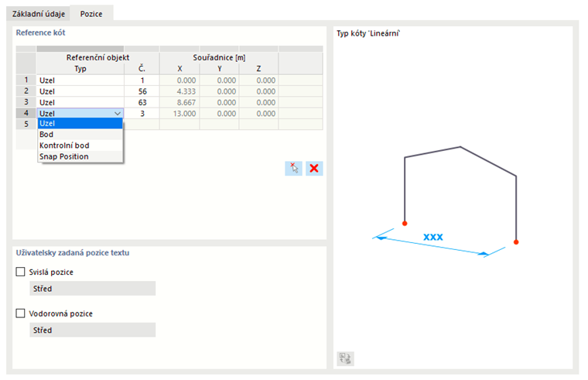
Task: Collapse the Typ dropdown arrow in row 4
Action: tap(118, 113)
